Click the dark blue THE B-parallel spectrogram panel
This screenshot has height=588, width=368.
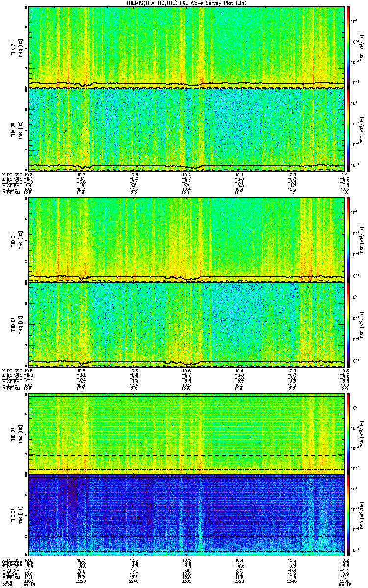186,516
